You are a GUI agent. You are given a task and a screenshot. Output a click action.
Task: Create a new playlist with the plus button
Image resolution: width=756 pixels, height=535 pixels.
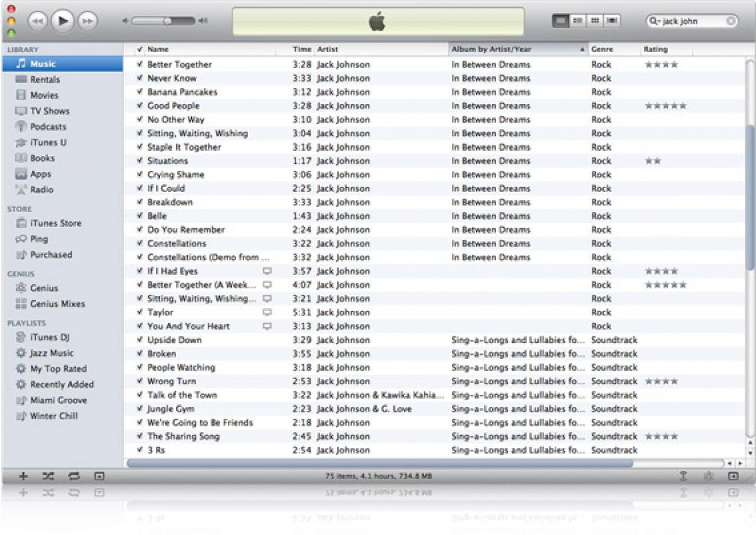click(23, 476)
